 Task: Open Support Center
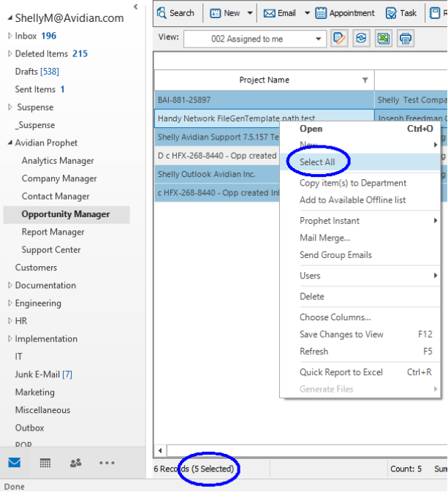click(51, 250)
